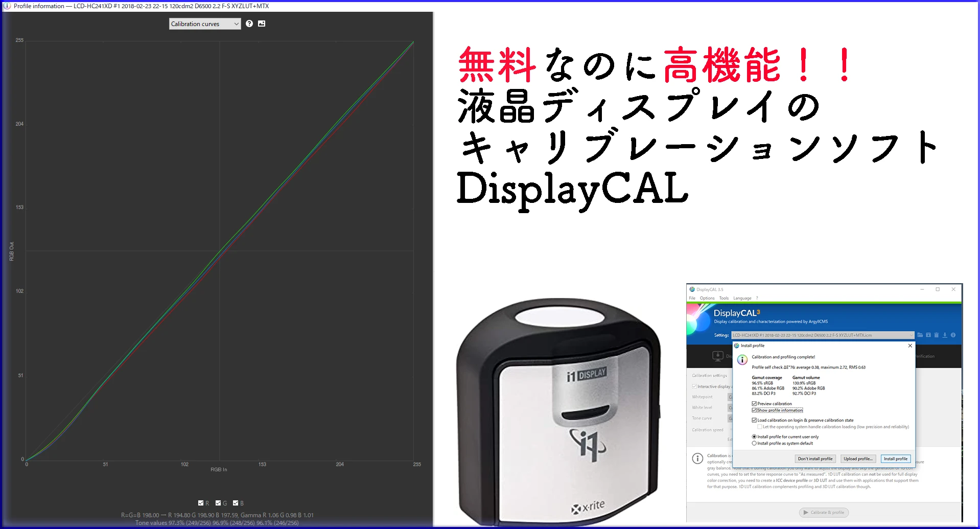This screenshot has width=980, height=529.
Task: Click the Install profile button
Action: 896,459
